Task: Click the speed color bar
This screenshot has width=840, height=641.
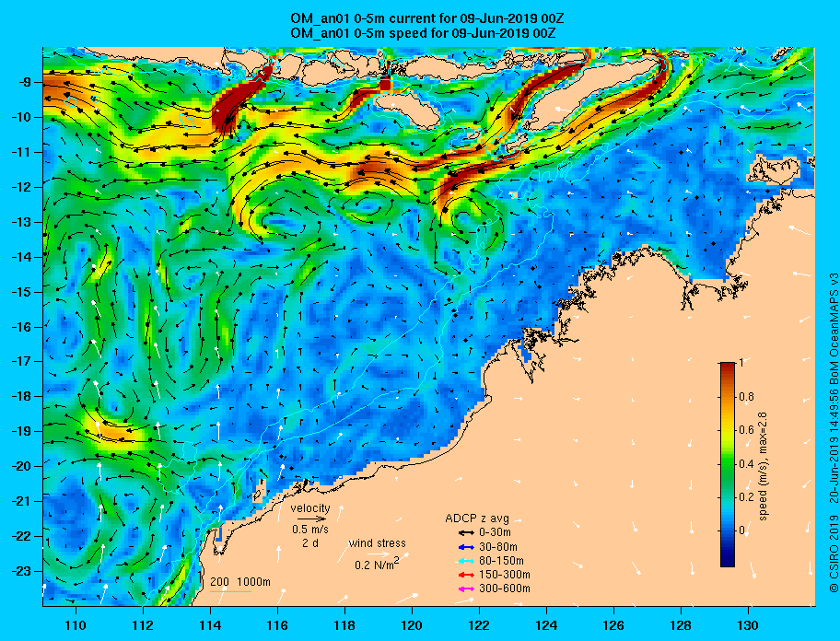Action: (x=728, y=464)
